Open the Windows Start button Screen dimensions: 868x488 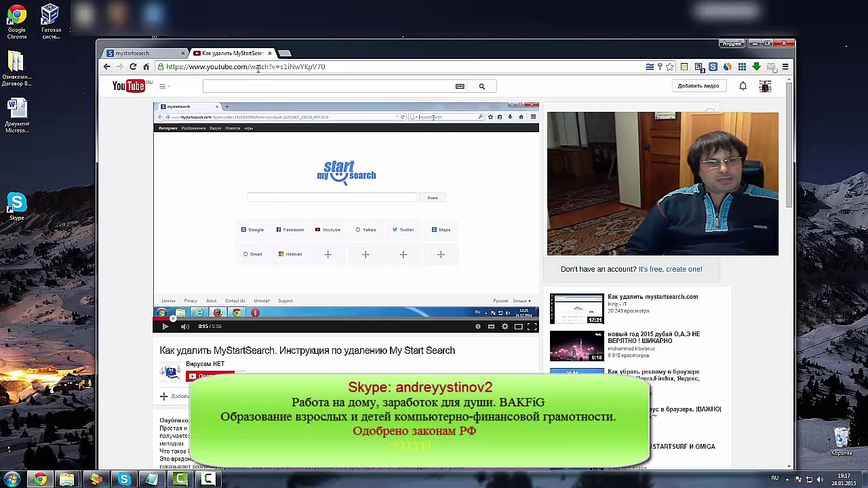(x=12, y=480)
